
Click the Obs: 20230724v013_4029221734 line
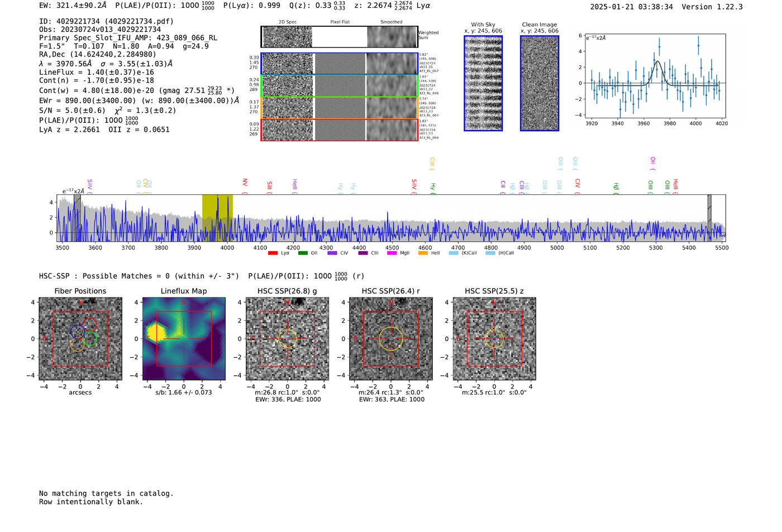pos(100,30)
